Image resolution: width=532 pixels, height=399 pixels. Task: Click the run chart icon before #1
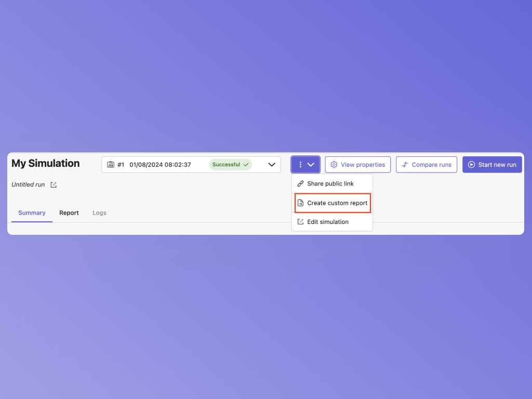pos(111,165)
